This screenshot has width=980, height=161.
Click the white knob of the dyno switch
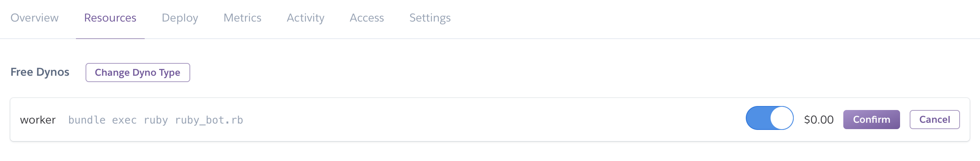(781, 118)
